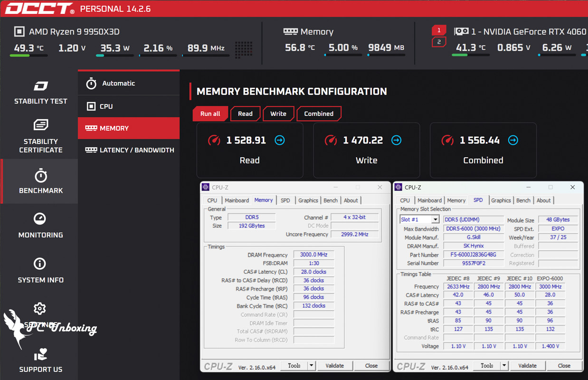The width and height of the screenshot is (588, 380).
Task: Open Bench tab in left CPU-Z
Action: (x=331, y=200)
